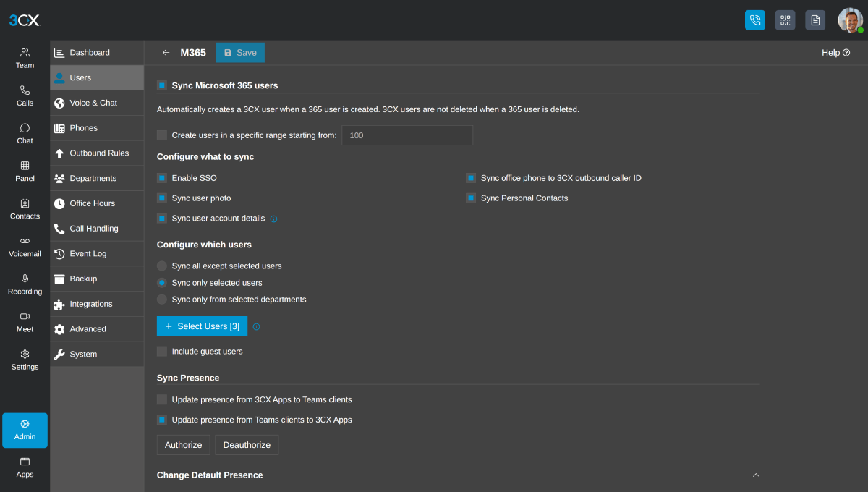Click the Office Hours clock icon
This screenshot has width=868, height=492.
point(59,203)
